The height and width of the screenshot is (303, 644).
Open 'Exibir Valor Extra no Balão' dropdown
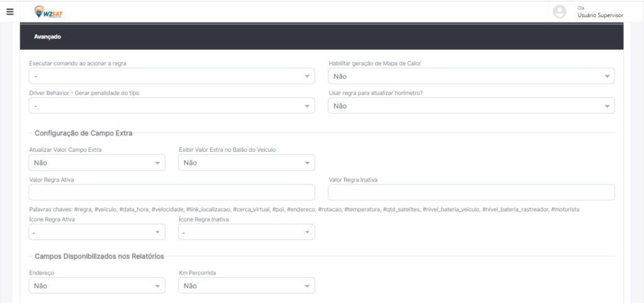coord(246,163)
